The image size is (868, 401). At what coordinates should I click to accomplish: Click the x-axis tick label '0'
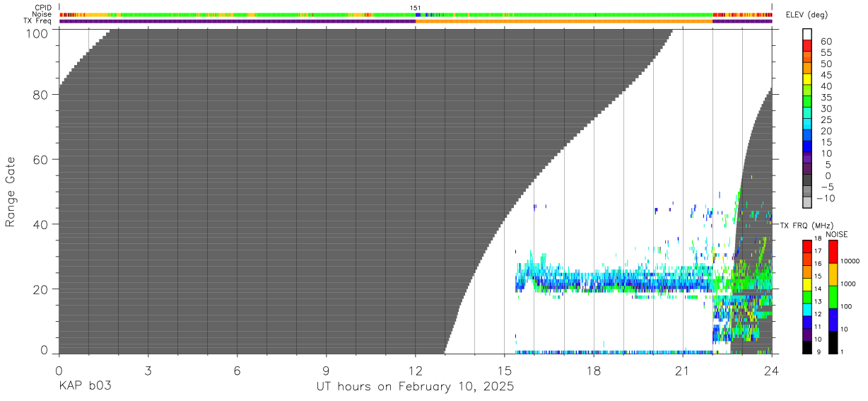[x=59, y=371]
